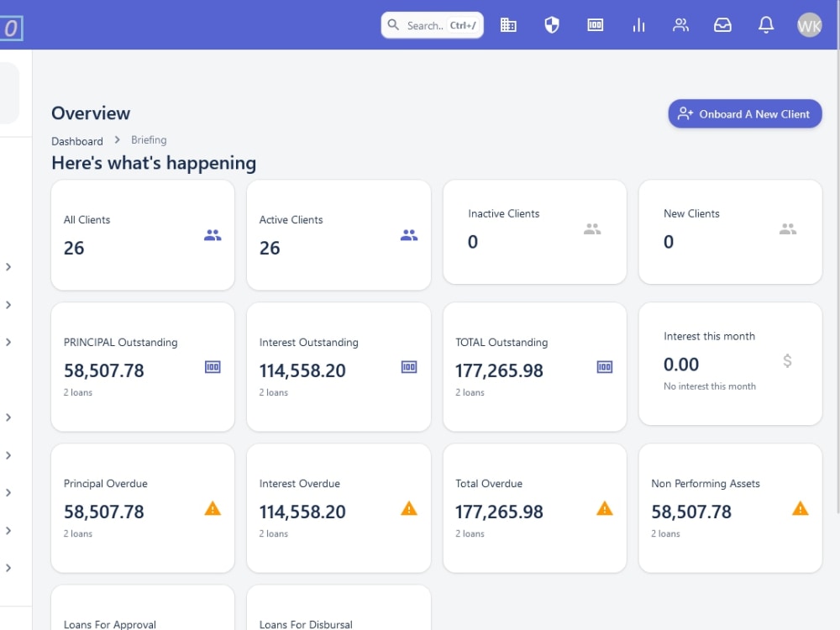Click the people icon on the All Clients card

coord(212,235)
